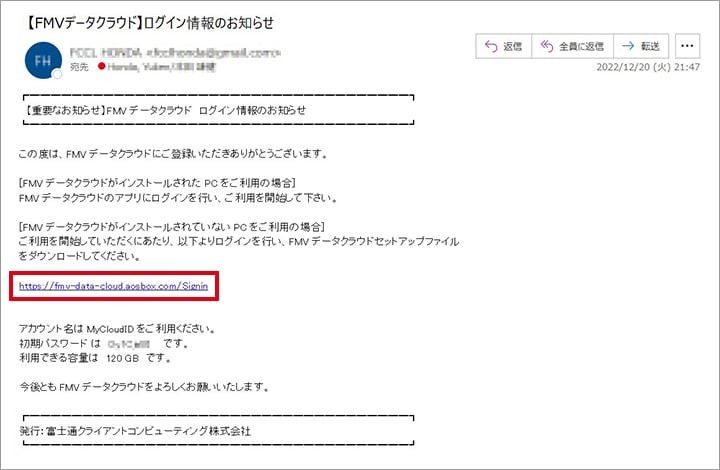The height and width of the screenshot is (470, 720).
Task: Click the 返信 reply button
Action: tap(502, 46)
